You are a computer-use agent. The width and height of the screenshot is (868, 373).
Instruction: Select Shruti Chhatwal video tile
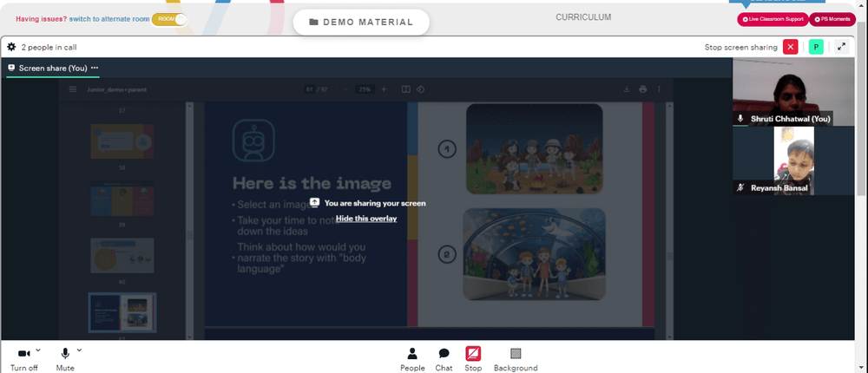[793, 92]
